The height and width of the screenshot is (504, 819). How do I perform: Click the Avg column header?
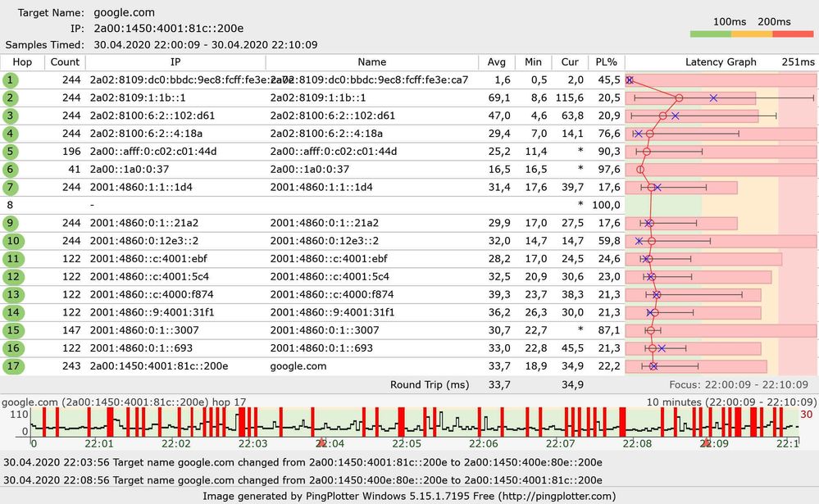497,62
